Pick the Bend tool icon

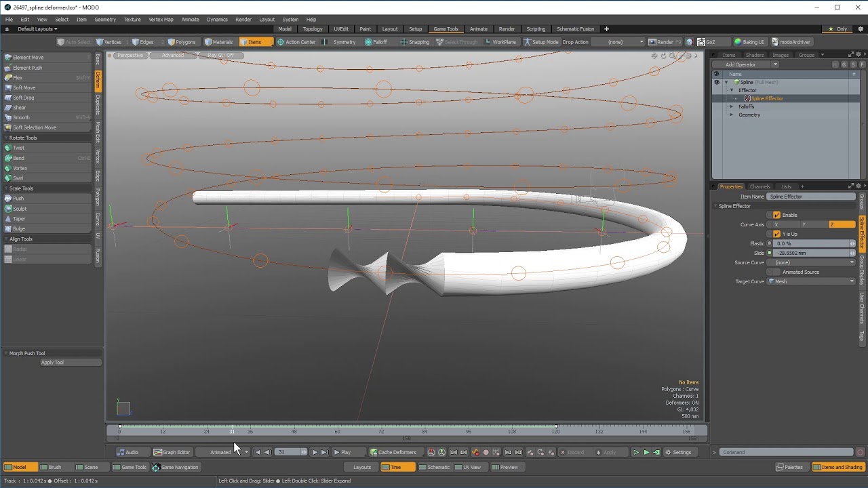click(x=7, y=158)
